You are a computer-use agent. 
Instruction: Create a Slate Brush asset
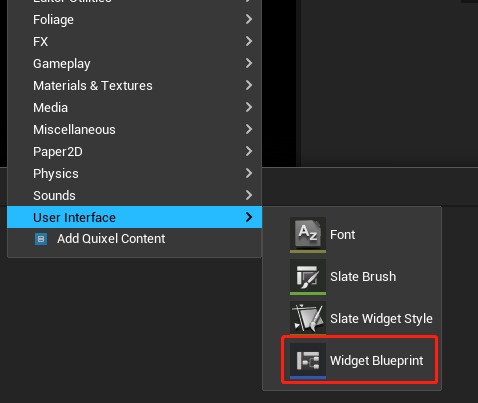[x=363, y=277]
